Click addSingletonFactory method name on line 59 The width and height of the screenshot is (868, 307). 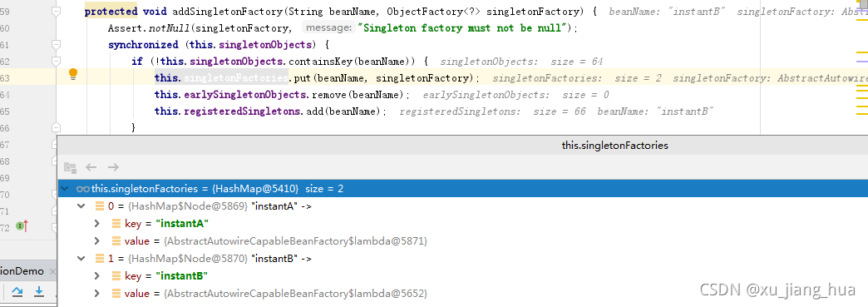(x=228, y=11)
